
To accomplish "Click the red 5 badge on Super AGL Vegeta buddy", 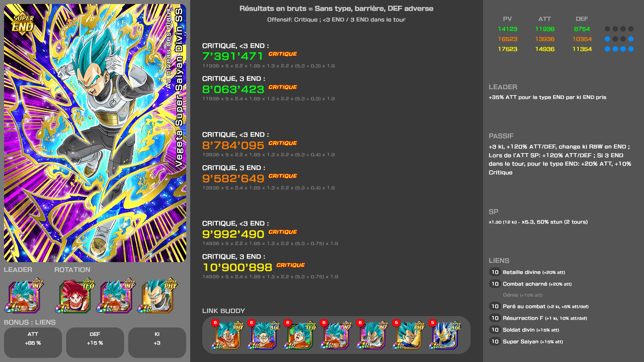I will (x=433, y=323).
